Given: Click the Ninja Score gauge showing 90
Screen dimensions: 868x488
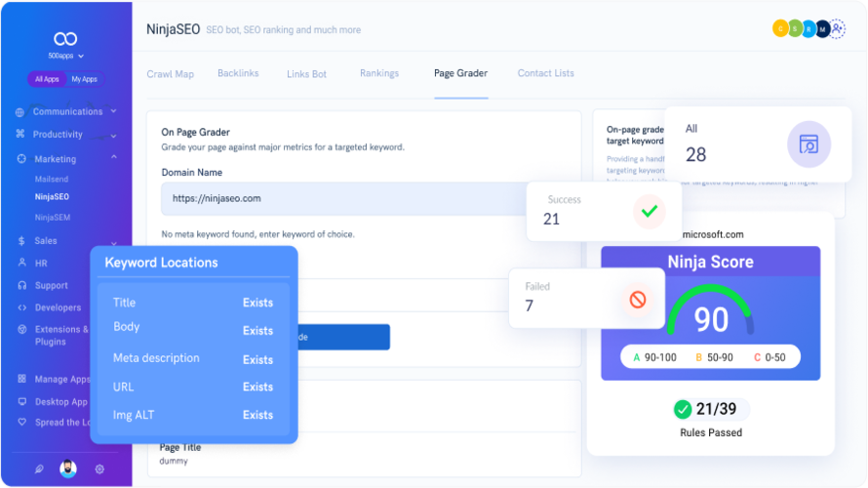Looking at the screenshot, I should pos(711,311).
